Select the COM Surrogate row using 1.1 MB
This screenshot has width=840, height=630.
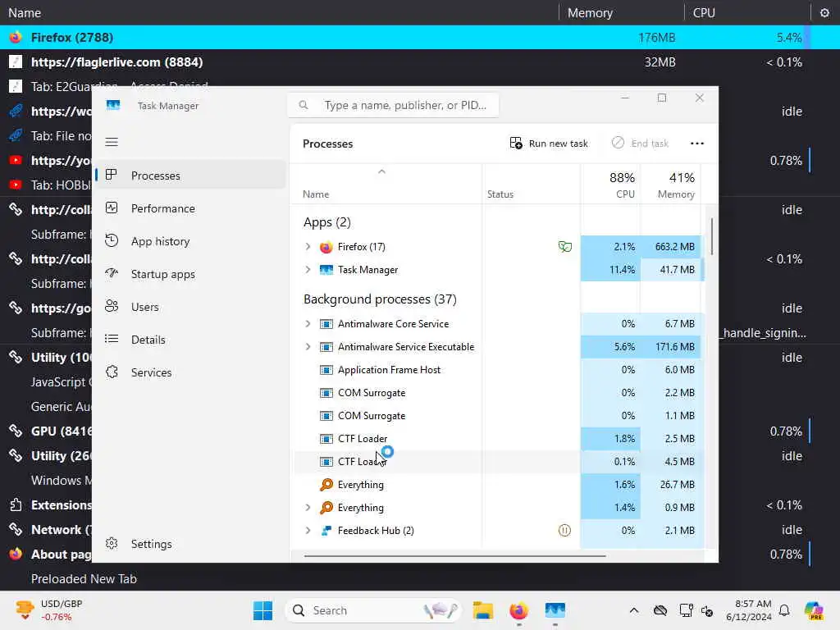coord(498,416)
